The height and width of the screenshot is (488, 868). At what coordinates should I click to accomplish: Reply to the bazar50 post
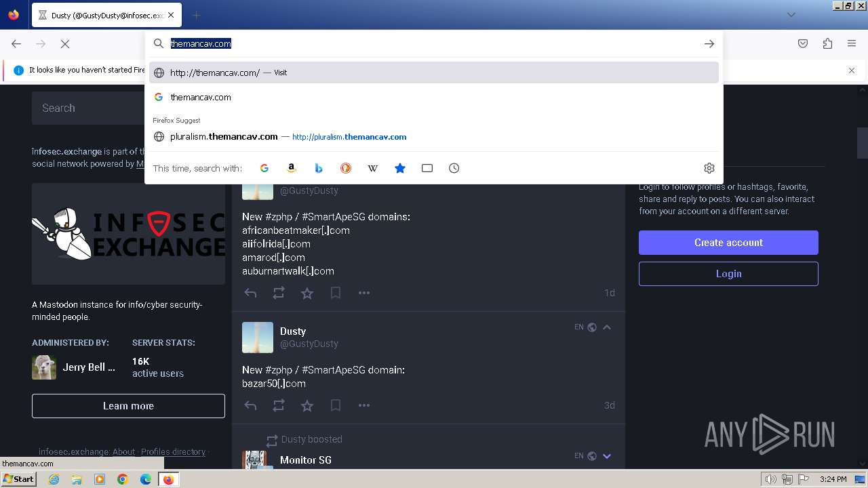[x=250, y=405]
